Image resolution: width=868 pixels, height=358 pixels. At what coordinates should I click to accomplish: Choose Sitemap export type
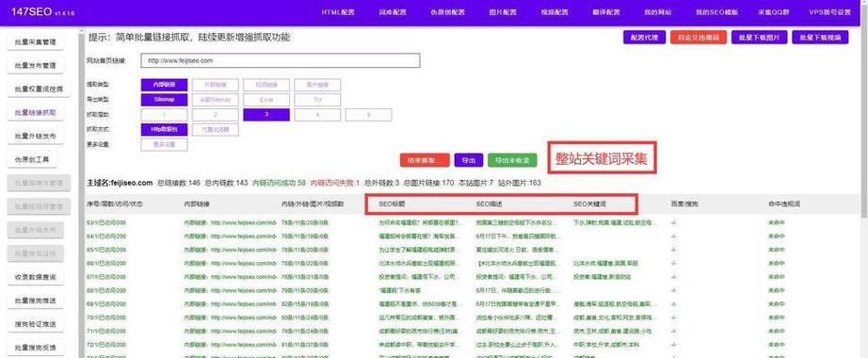point(164,100)
